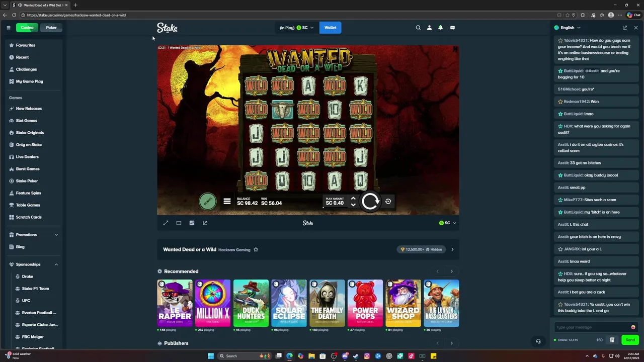Screen dimensions: 644x362
Task: Collapse the sidebar hamburger menu
Action: point(8,28)
